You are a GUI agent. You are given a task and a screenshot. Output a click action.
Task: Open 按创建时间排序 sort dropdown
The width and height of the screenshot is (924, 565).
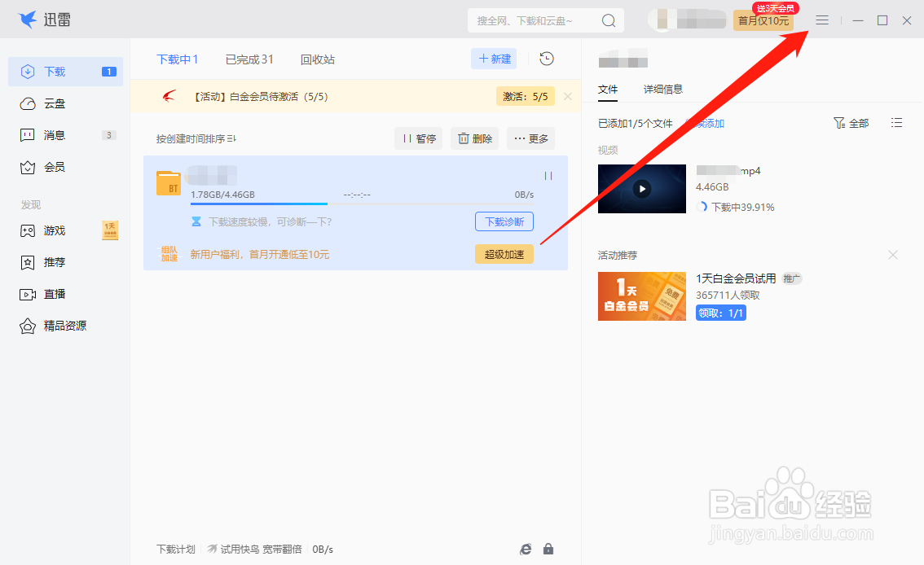coord(196,139)
